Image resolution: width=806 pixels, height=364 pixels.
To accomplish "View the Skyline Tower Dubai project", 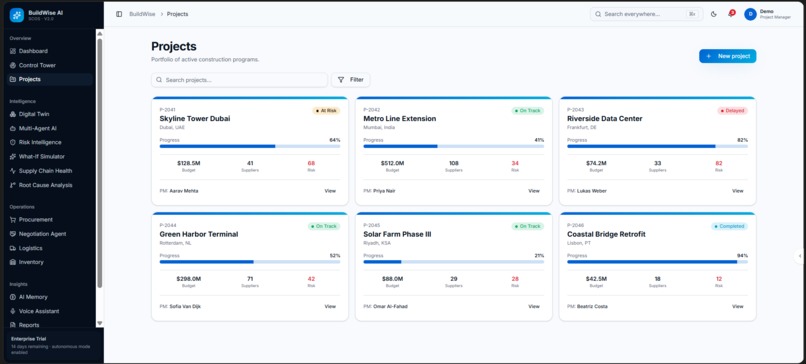I will [330, 191].
